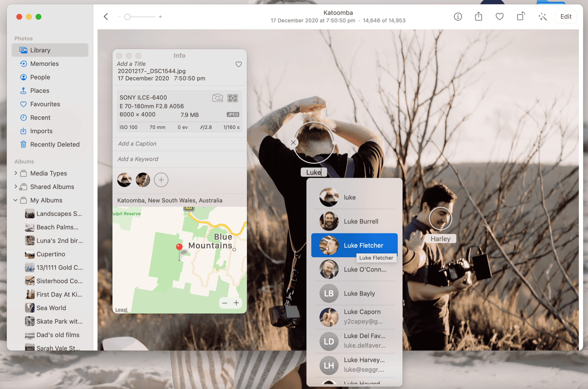Open the Legal link on map
Screen dimensions: 588x389
click(x=121, y=309)
